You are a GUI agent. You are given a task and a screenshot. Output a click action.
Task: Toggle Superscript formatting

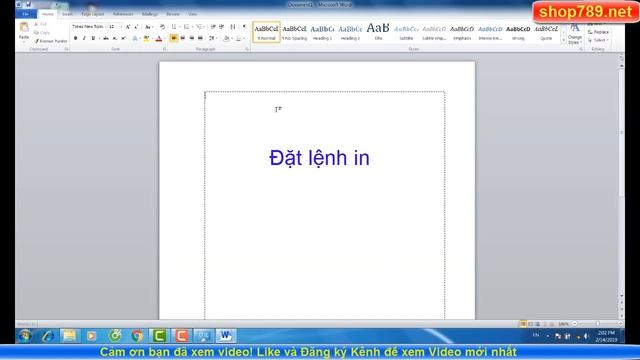pyautogui.click(x=123, y=38)
